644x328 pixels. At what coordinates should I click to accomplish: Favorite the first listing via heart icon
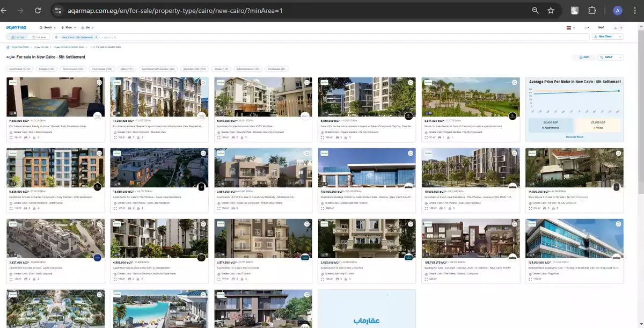pos(99,83)
